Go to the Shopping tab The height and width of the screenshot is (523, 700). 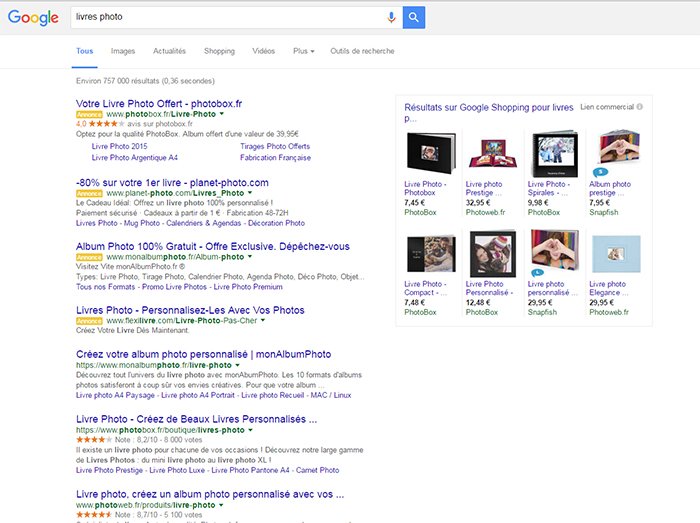pos(219,51)
